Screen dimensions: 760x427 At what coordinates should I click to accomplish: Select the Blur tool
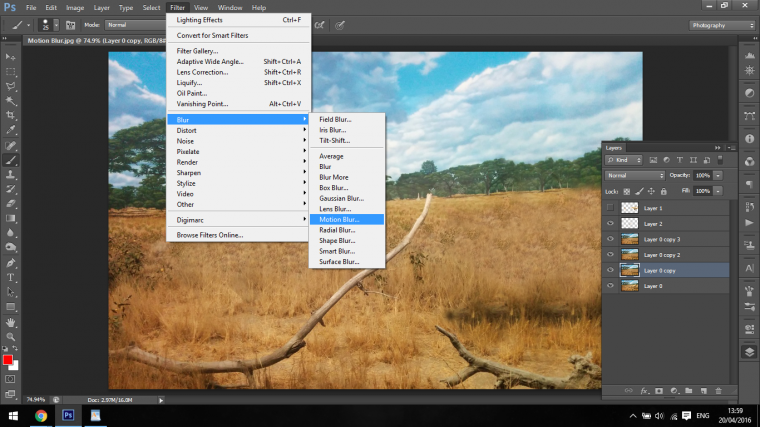(x=10, y=233)
